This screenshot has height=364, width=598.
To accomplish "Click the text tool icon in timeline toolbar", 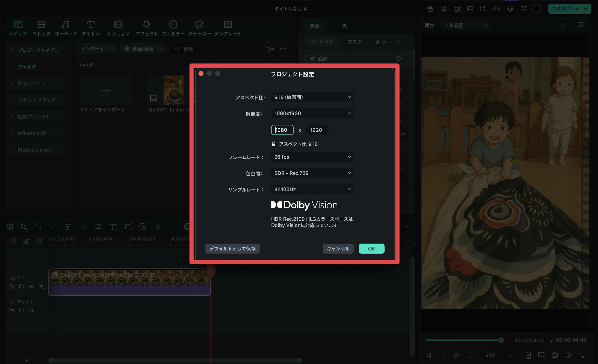I will (113, 227).
